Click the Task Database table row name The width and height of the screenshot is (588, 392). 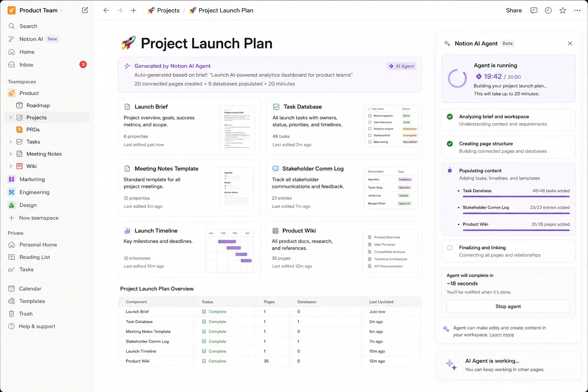[139, 322]
